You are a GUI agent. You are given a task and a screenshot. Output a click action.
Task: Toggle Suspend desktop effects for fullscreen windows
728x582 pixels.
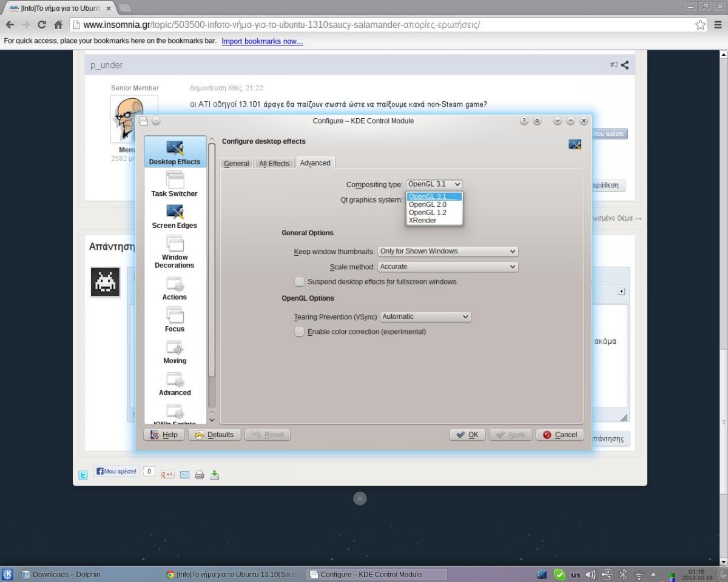point(300,281)
